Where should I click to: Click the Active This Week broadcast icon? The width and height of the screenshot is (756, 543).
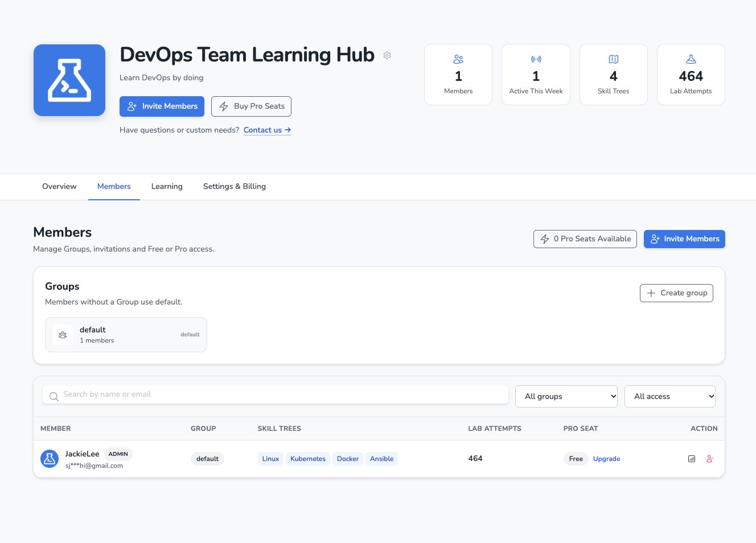[x=536, y=59]
